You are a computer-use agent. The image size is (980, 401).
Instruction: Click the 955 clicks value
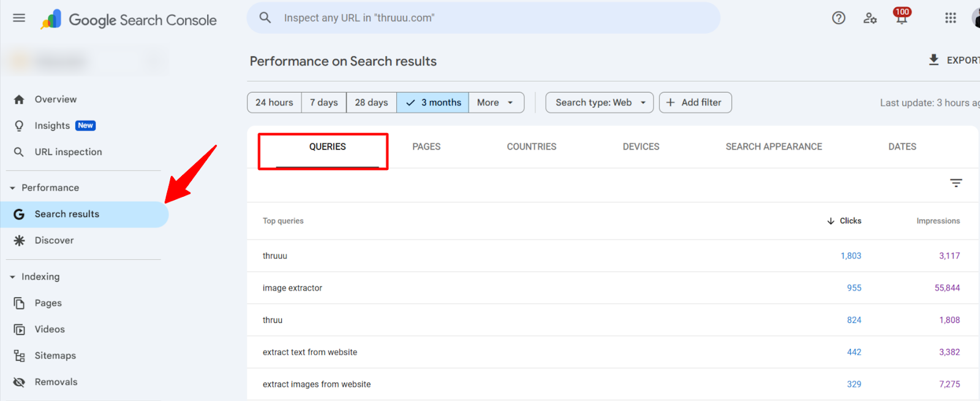[854, 288]
